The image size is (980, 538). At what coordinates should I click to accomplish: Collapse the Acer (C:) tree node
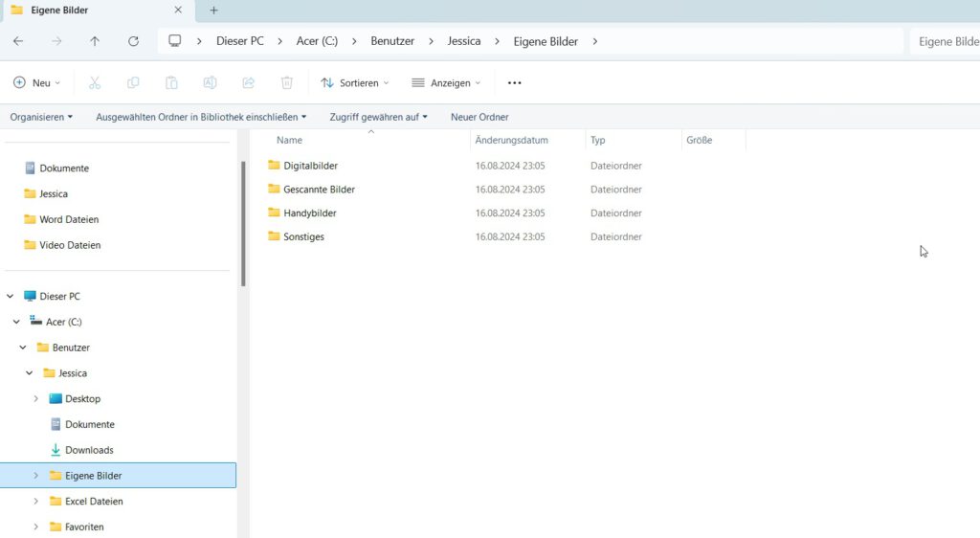(16, 322)
